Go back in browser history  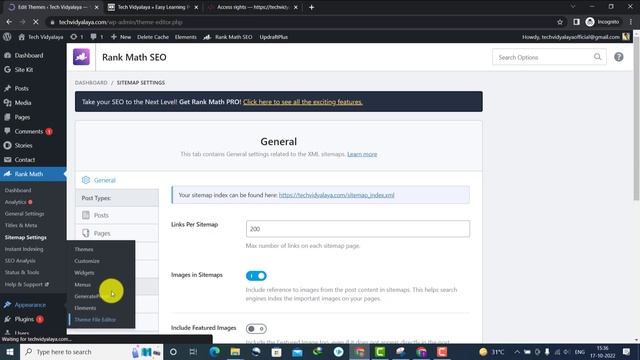coord(9,22)
